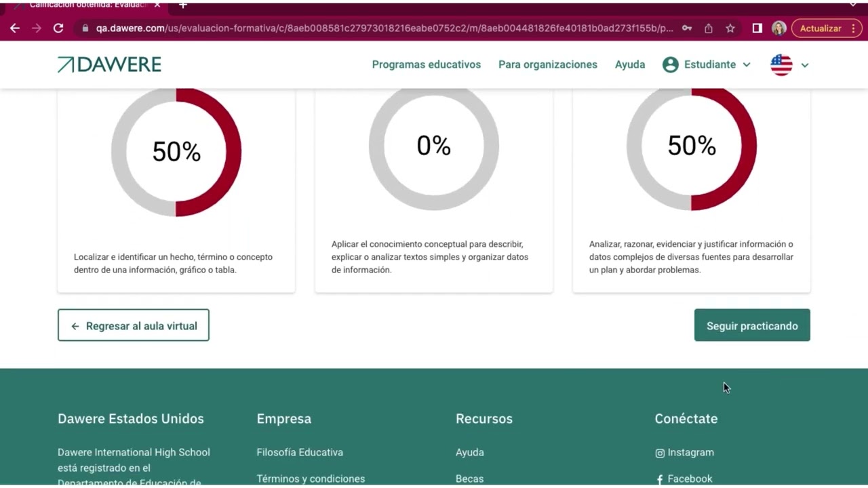The height and width of the screenshot is (488, 868).
Task: Open the browser side panel icon
Action: click(757, 28)
